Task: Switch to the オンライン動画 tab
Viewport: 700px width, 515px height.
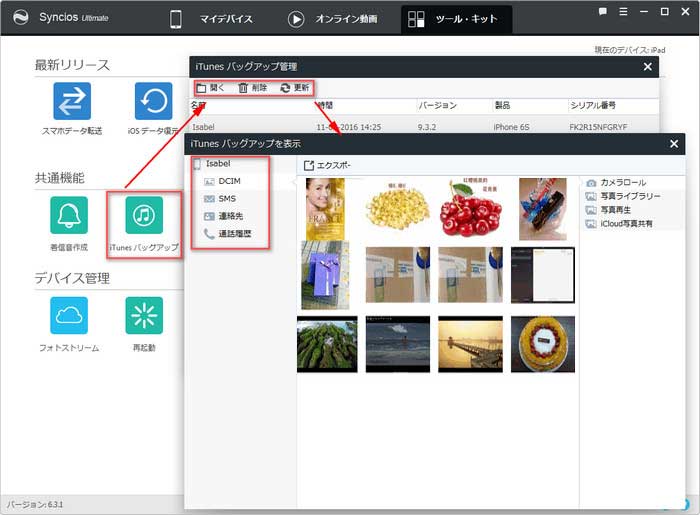Action: coord(333,19)
